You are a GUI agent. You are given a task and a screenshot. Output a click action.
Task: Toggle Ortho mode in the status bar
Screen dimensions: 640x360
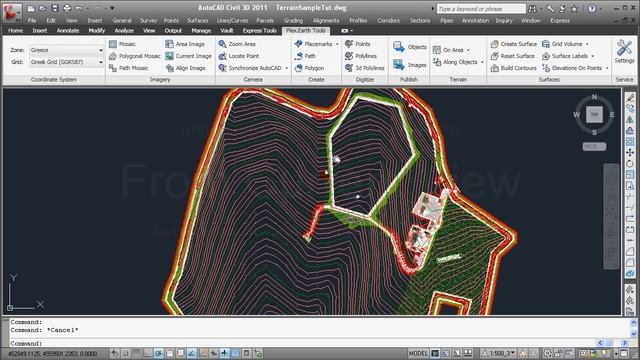[x=148, y=353]
